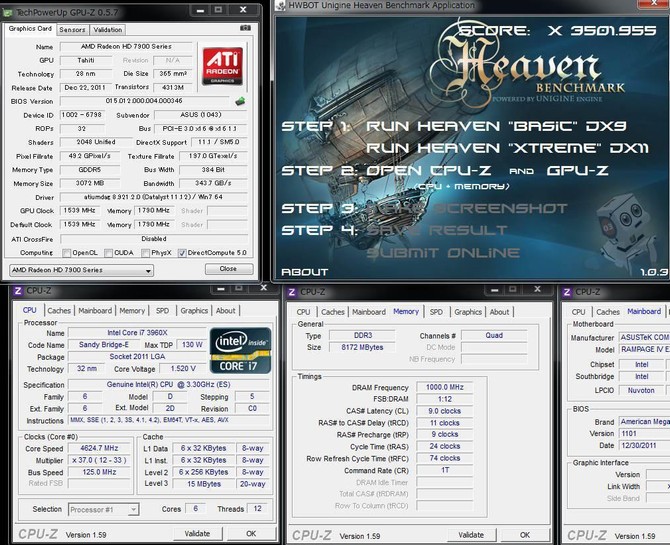Viewport: 670px width, 545px height.
Task: Select the CPU tab in CPU-Z Memory window
Action: 303,312
